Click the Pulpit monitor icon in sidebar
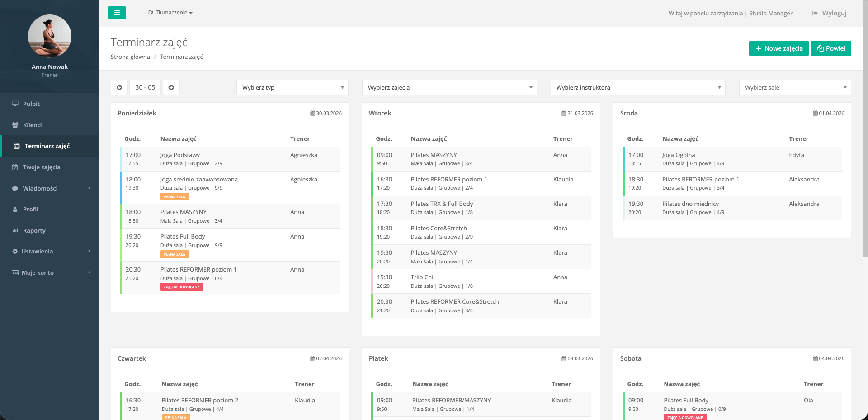868x420 pixels. [15, 104]
